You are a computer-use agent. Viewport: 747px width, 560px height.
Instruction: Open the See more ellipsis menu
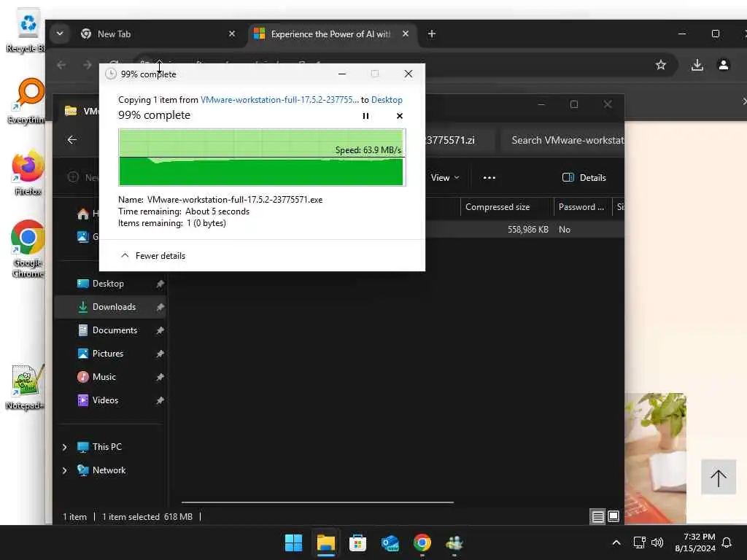[489, 178]
